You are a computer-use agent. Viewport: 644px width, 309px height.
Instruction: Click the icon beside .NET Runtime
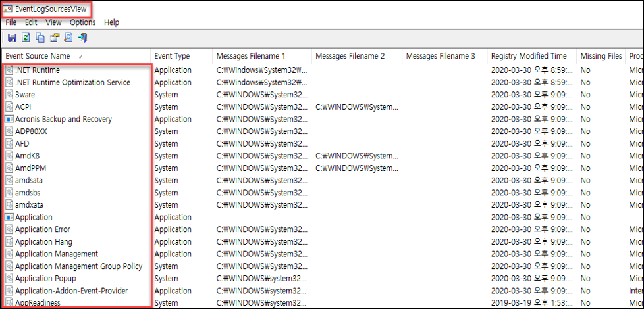coord(9,70)
